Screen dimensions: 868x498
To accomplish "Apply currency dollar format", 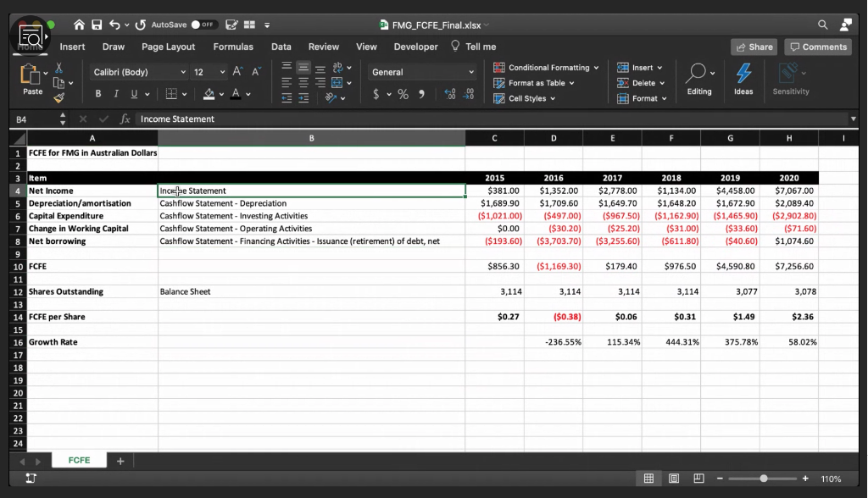I will tap(376, 94).
